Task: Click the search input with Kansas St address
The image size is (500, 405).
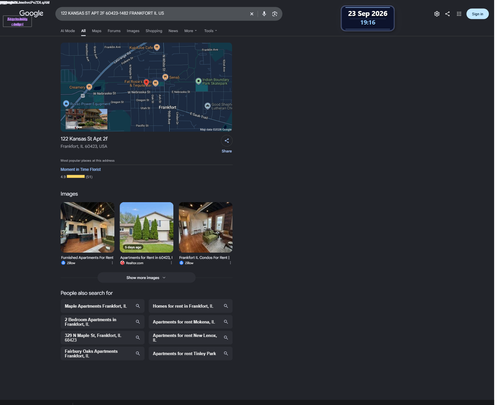Action: point(152,14)
